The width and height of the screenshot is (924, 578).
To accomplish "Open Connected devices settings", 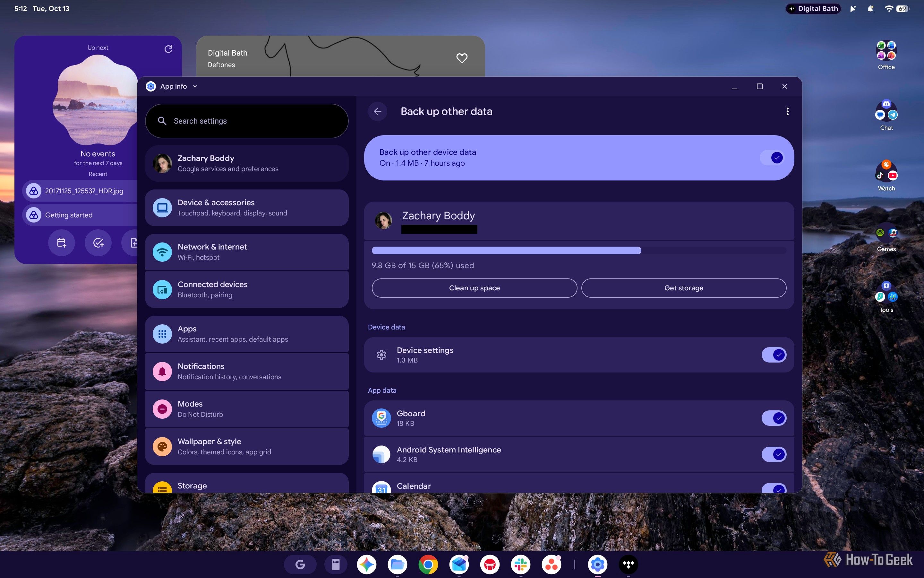I will (247, 289).
